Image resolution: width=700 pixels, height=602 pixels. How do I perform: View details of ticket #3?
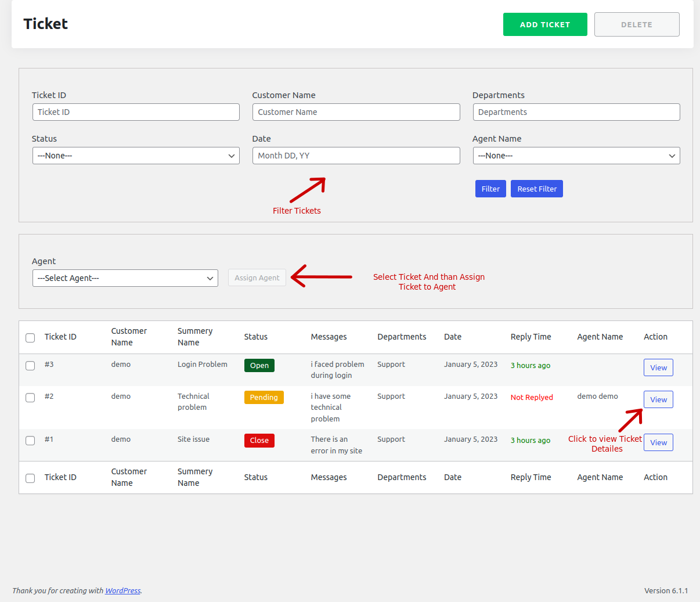[x=658, y=367]
